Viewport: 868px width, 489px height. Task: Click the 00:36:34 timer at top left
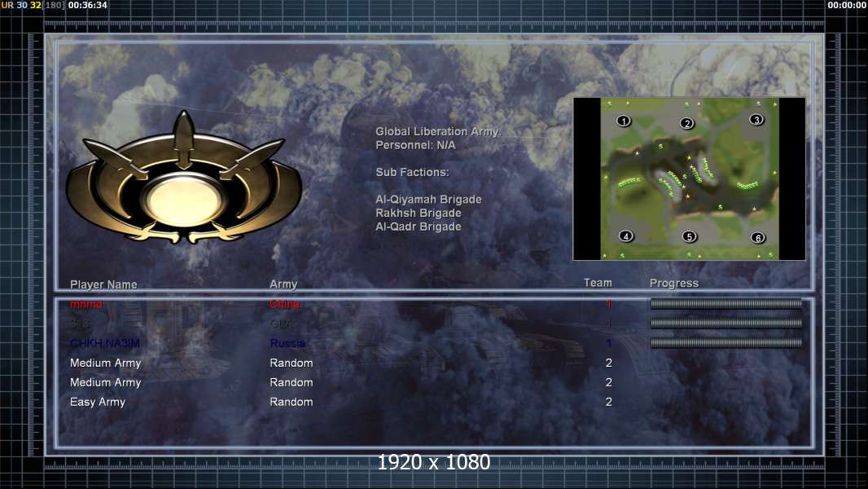87,5
